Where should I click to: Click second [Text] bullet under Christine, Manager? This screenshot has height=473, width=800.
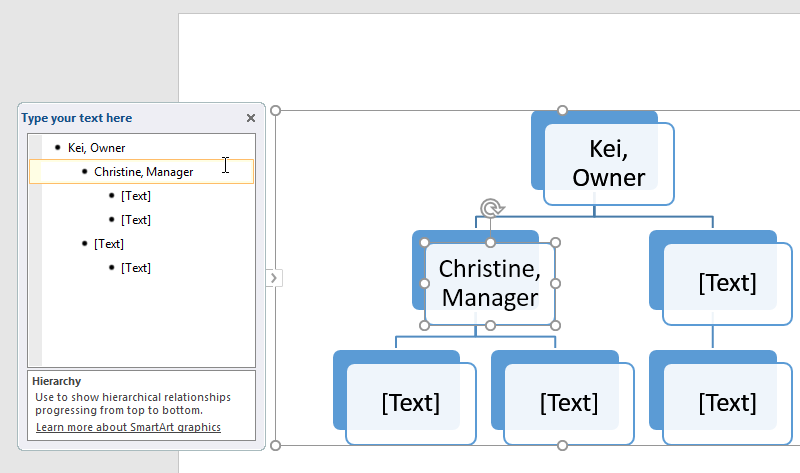135,220
